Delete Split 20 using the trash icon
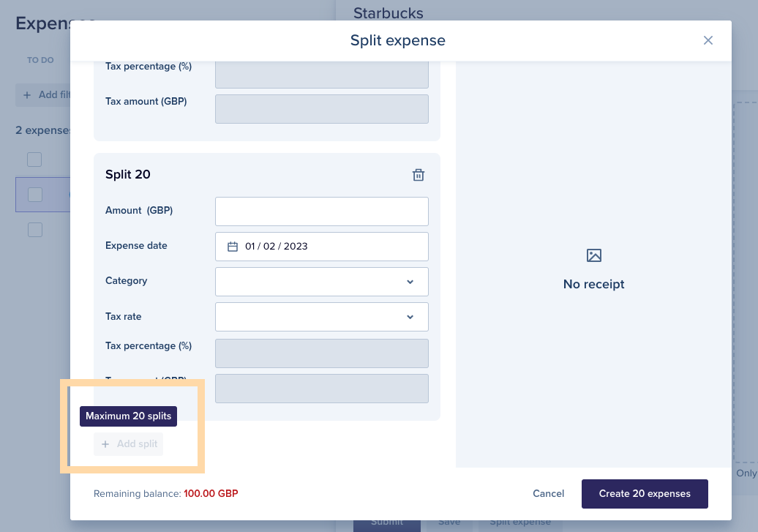Screen dimensions: 758x532 coord(419,175)
